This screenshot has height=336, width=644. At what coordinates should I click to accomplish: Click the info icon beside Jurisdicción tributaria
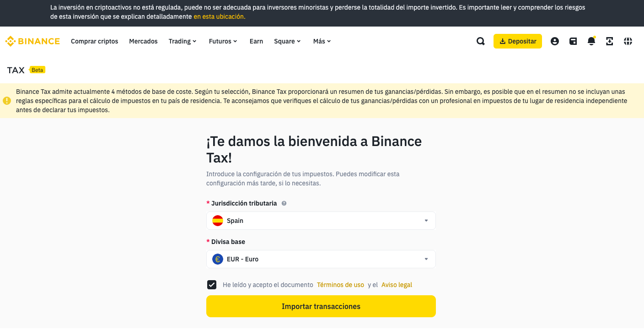click(284, 203)
